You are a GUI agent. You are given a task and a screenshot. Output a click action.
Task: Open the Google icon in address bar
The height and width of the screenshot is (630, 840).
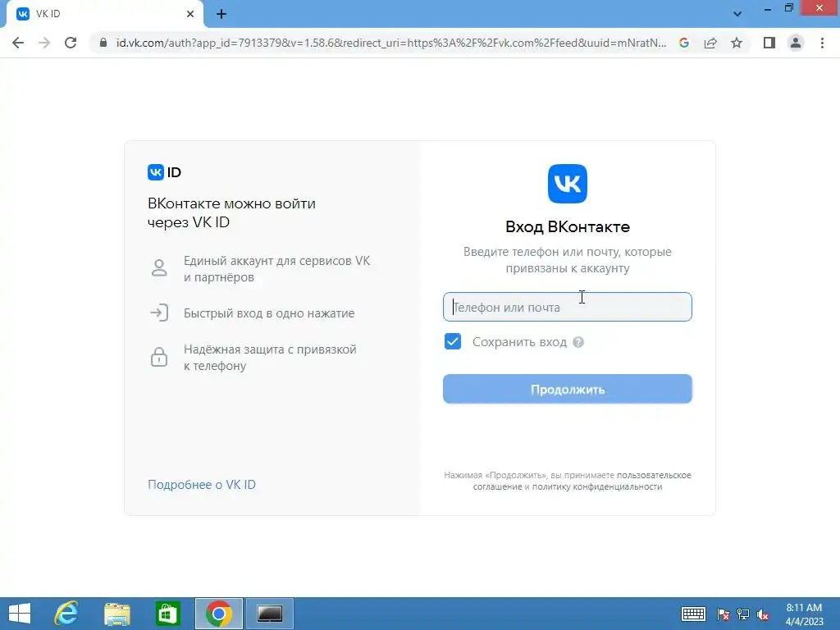click(x=684, y=43)
